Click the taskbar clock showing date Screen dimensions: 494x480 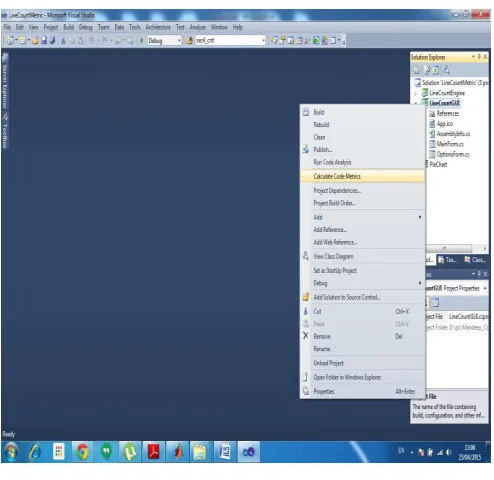pos(470,452)
